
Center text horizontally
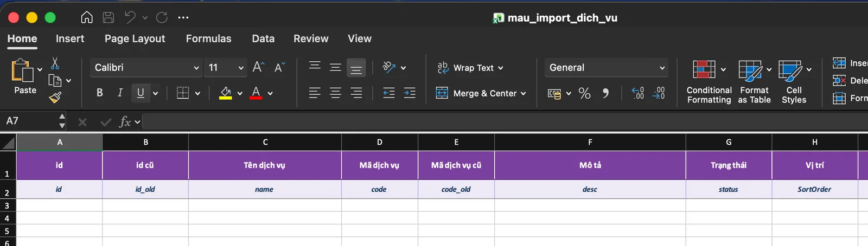[x=336, y=93]
